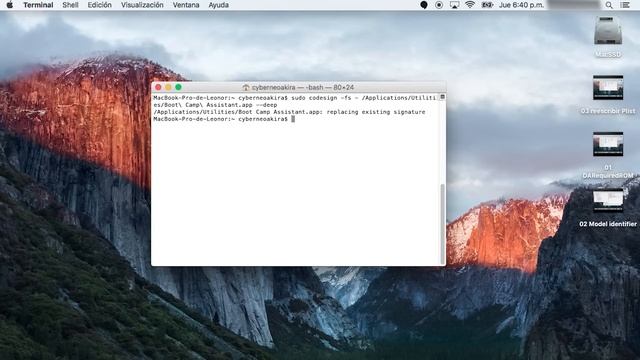Viewport: 640px width, 360px height.
Task: Click the split pane icon in Terminal
Action: click(x=442, y=97)
